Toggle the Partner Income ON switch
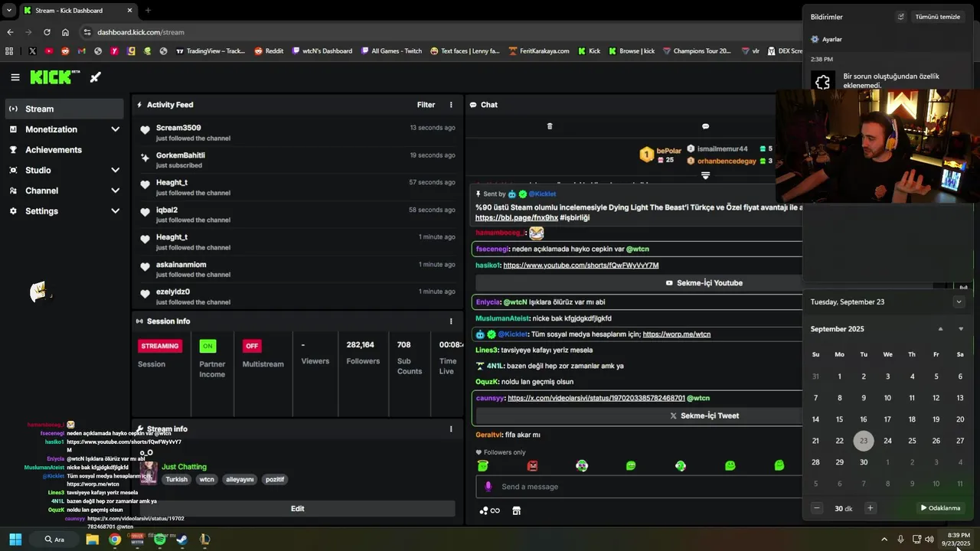The width and height of the screenshot is (980, 551). pos(207,346)
